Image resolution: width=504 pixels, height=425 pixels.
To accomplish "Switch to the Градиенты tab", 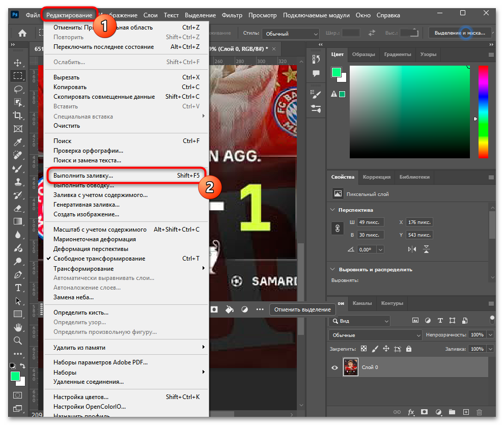I will [397, 54].
